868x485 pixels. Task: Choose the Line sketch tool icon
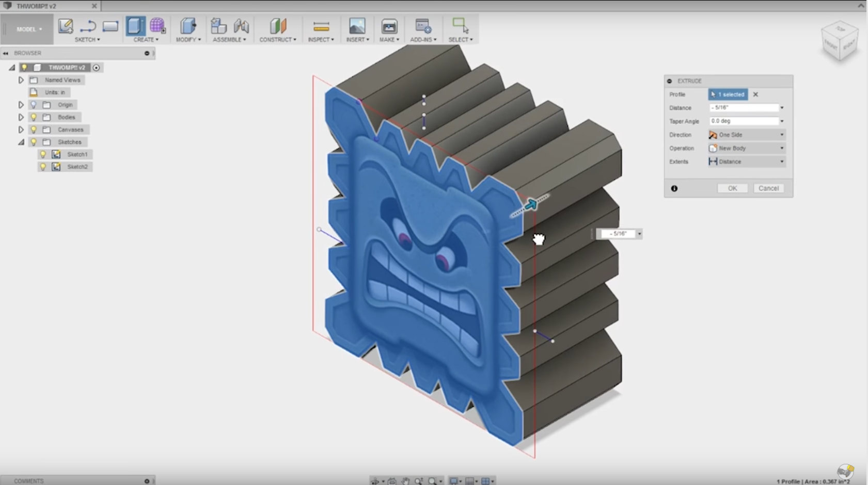click(88, 26)
